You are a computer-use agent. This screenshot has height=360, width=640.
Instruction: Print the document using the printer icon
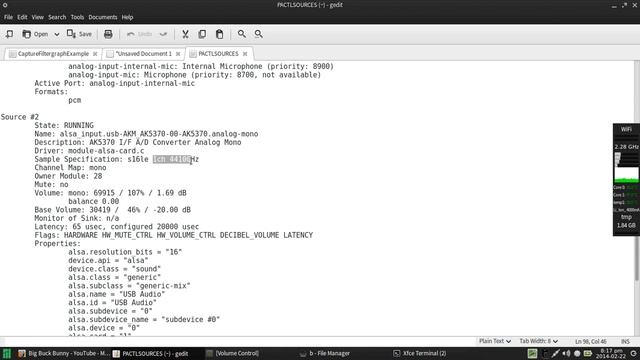(108, 34)
